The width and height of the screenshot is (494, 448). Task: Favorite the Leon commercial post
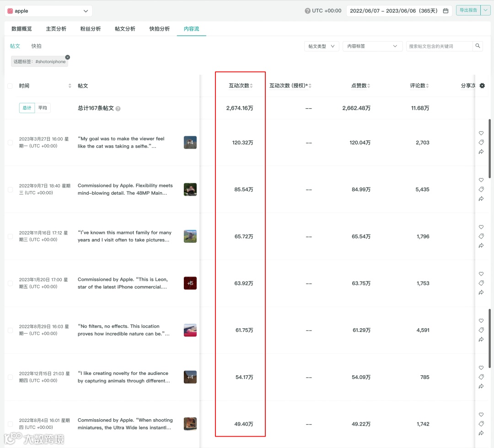pyautogui.click(x=481, y=274)
